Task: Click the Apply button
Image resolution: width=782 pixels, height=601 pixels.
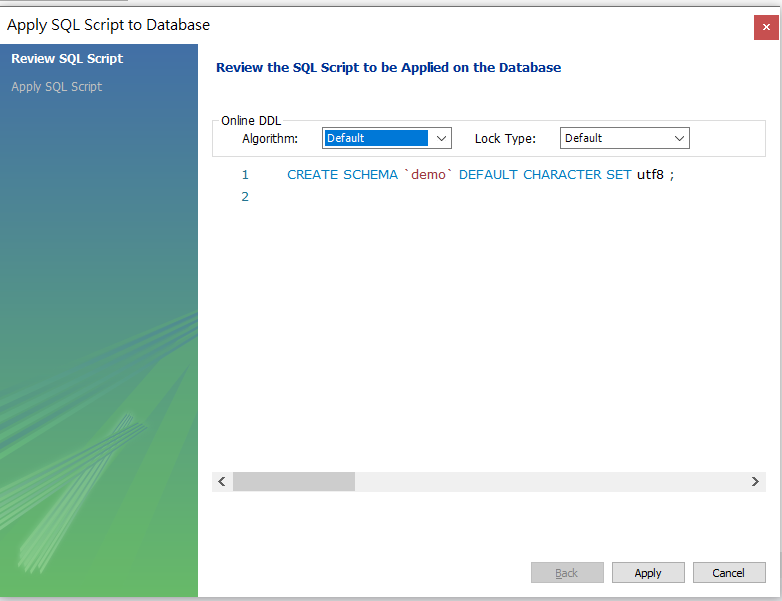Action: coord(648,573)
